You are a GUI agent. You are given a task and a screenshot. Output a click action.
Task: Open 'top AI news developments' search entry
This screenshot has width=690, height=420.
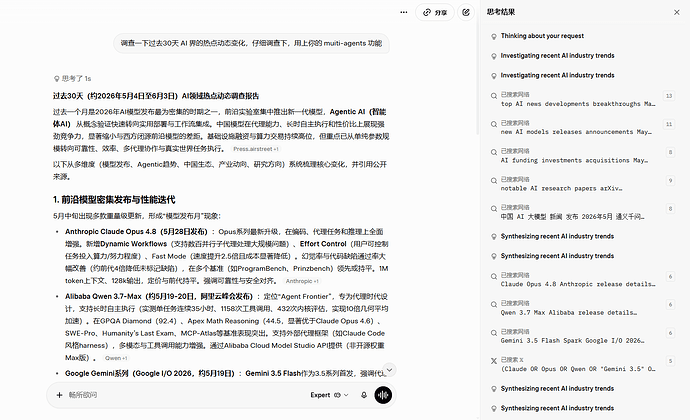(577, 99)
